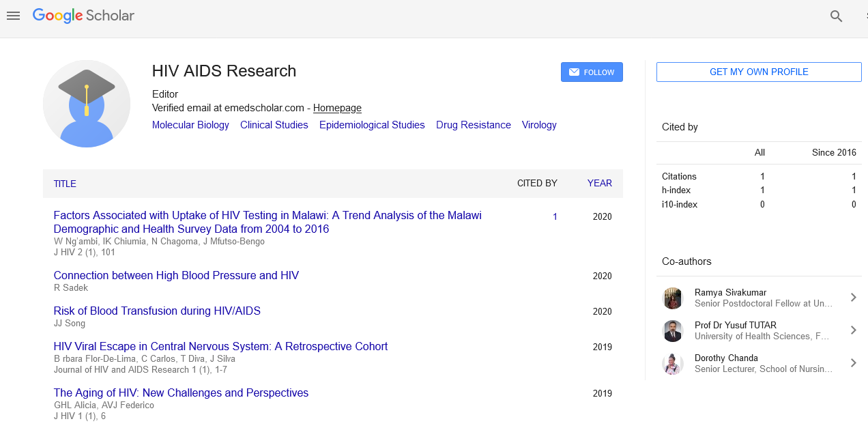This screenshot has height=428, width=868.
Task: Expand Dorothy Chanda co-author chevron
Action: [x=853, y=363]
